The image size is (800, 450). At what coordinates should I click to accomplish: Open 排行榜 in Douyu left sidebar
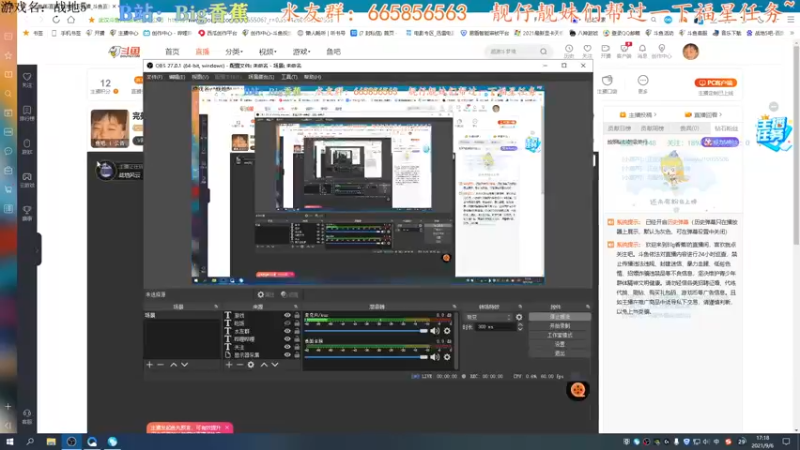point(27,113)
